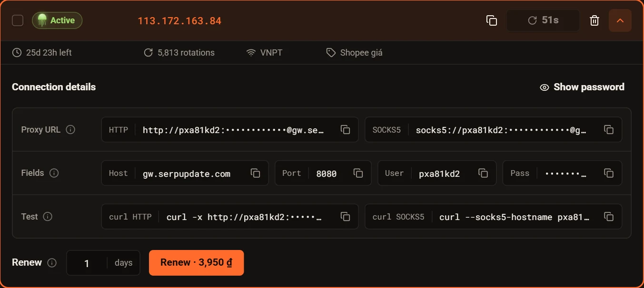This screenshot has width=644, height=288.
Task: Copy the curl HTTP command
Action: point(346,217)
